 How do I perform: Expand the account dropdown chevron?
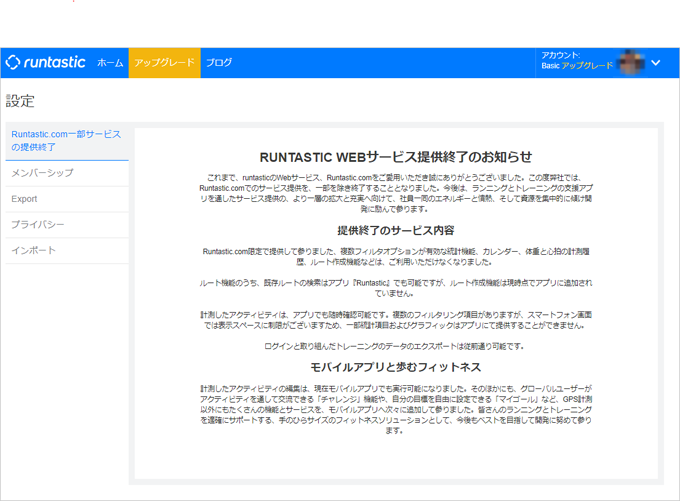(656, 62)
